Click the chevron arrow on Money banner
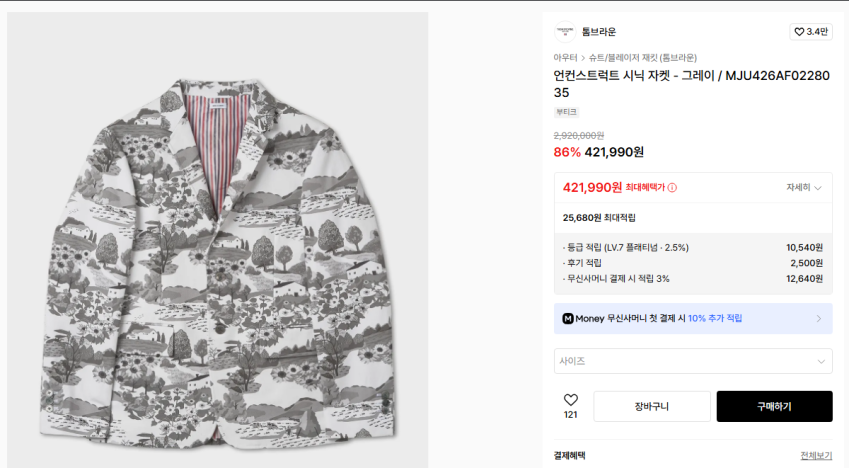 (x=818, y=318)
